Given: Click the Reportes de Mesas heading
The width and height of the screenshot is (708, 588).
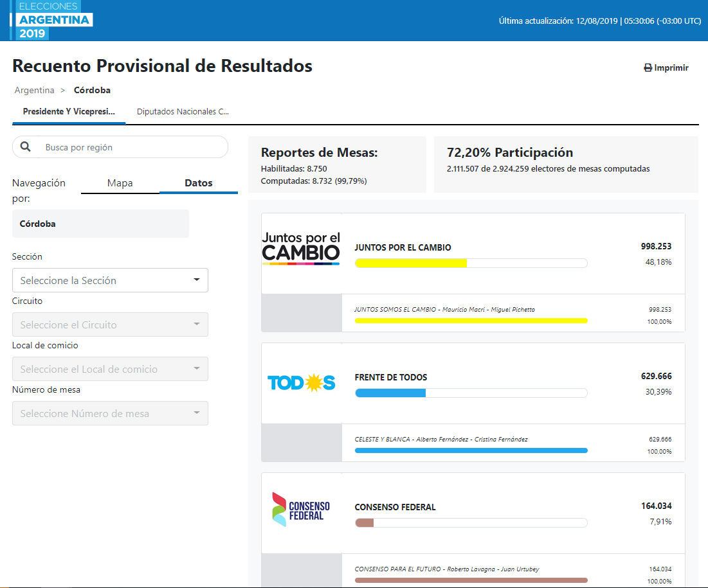Looking at the screenshot, I should pos(319,152).
